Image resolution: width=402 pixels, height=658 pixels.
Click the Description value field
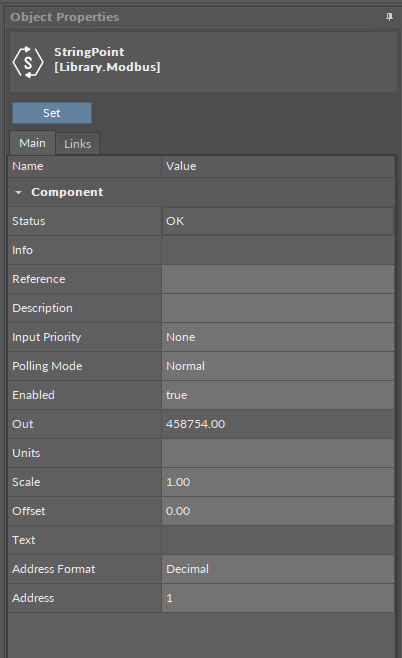(278, 308)
